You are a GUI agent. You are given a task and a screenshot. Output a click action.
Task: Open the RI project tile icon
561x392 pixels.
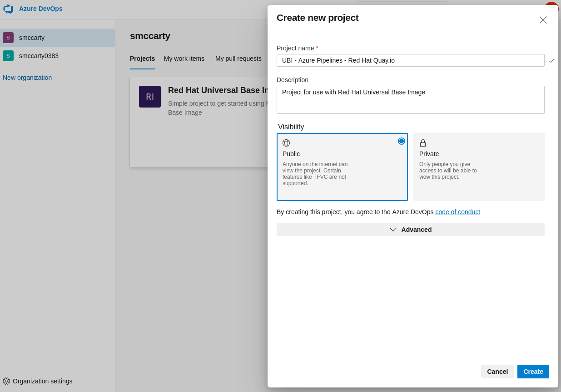pos(150,97)
